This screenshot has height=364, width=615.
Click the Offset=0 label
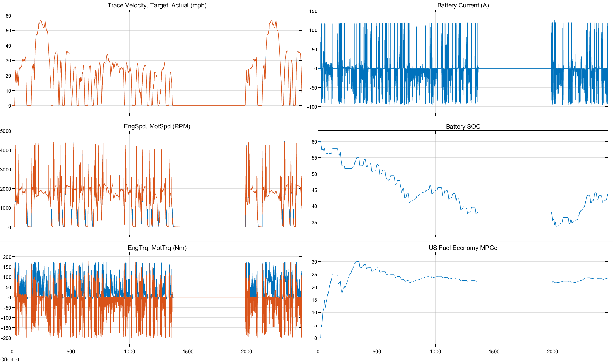coord(10,360)
